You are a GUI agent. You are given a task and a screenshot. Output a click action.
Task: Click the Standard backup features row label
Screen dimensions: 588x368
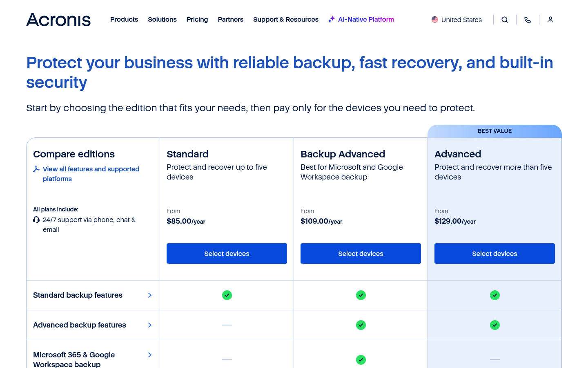(x=78, y=295)
